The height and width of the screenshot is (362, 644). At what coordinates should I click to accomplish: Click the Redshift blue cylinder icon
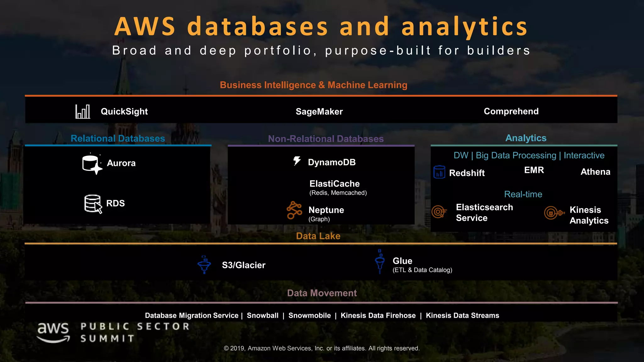(x=439, y=172)
